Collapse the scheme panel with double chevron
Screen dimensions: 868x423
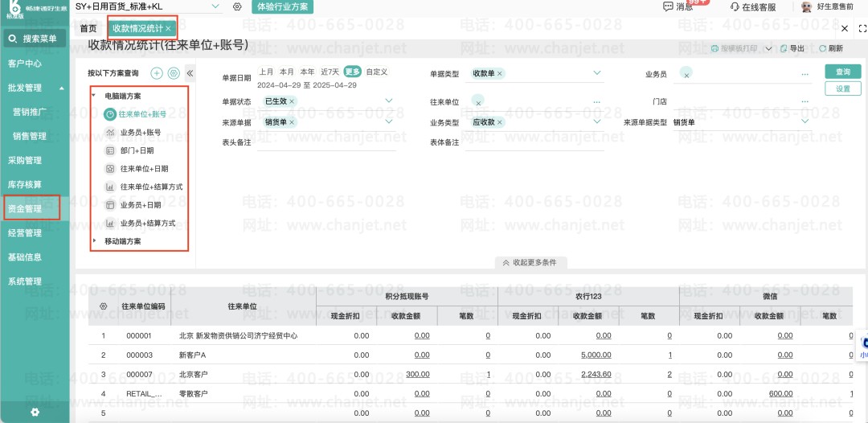click(x=190, y=73)
